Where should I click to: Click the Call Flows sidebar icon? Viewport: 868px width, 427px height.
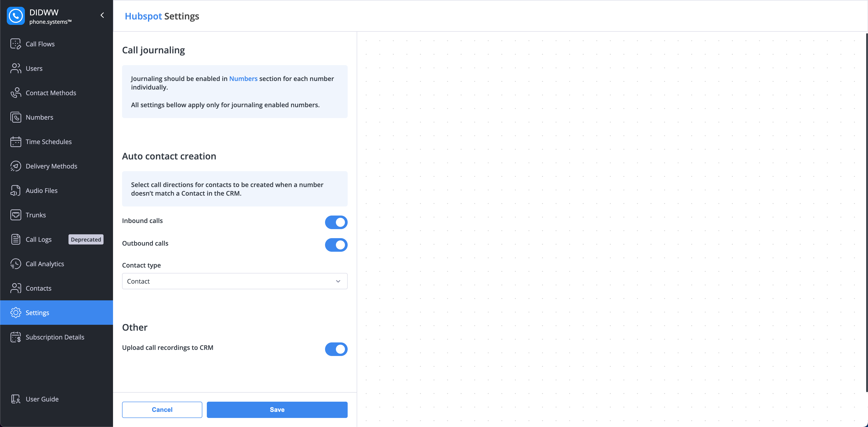(x=16, y=44)
